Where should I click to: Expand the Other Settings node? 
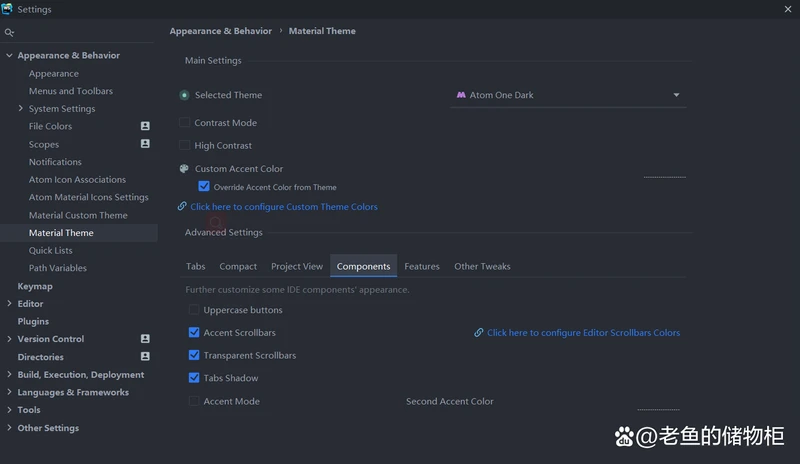point(9,428)
